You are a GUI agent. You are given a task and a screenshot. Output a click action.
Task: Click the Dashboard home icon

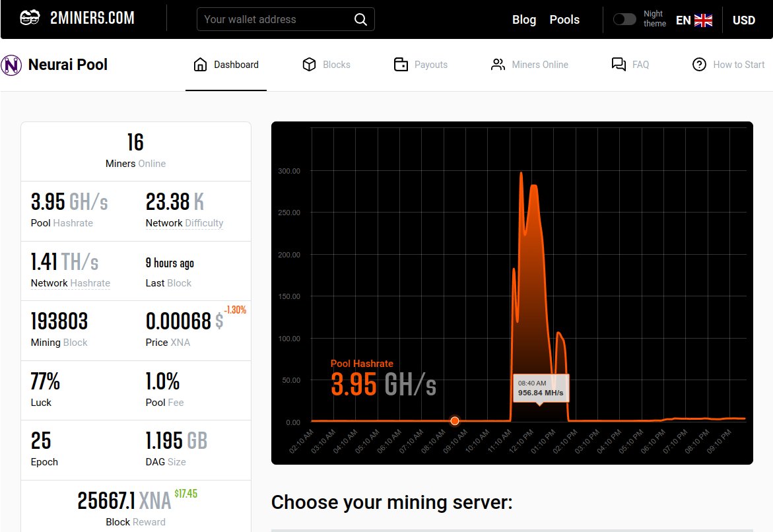tap(200, 65)
